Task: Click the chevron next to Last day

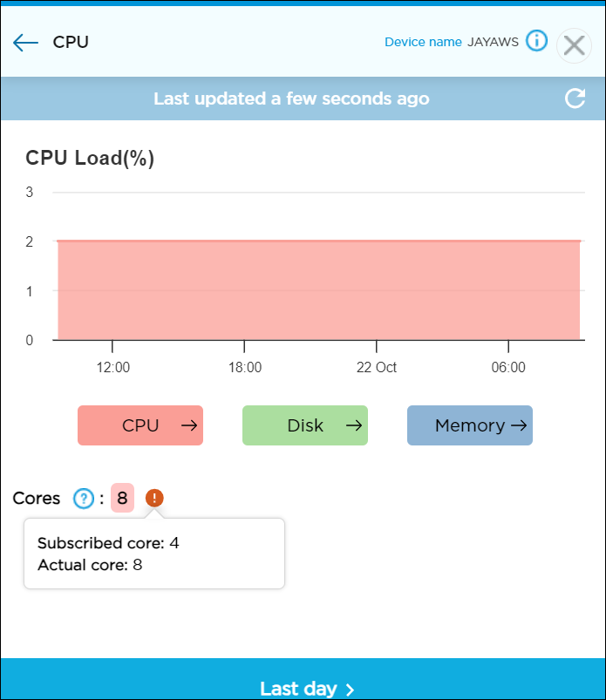Action: click(x=350, y=689)
